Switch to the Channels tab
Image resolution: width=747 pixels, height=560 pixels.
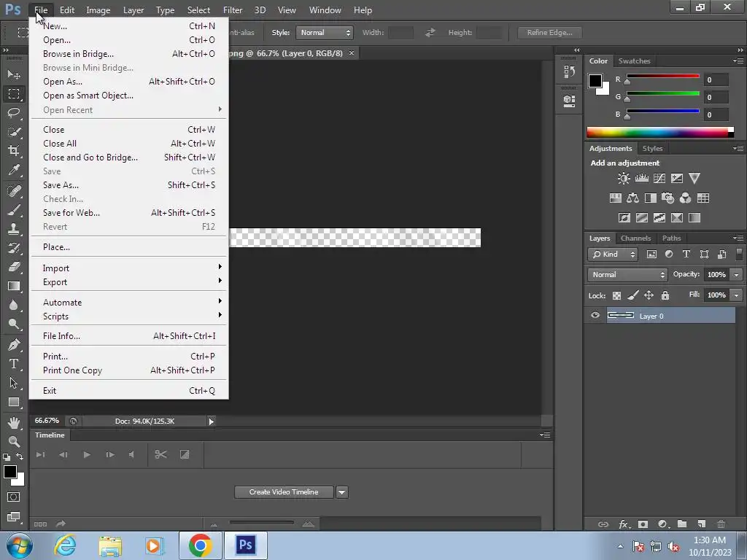[x=635, y=238]
